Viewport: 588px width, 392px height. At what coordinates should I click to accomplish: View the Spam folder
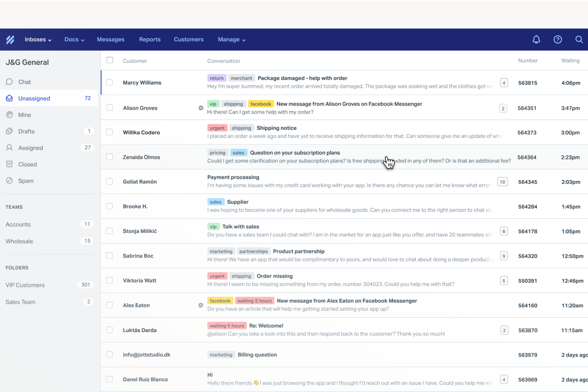(x=25, y=180)
